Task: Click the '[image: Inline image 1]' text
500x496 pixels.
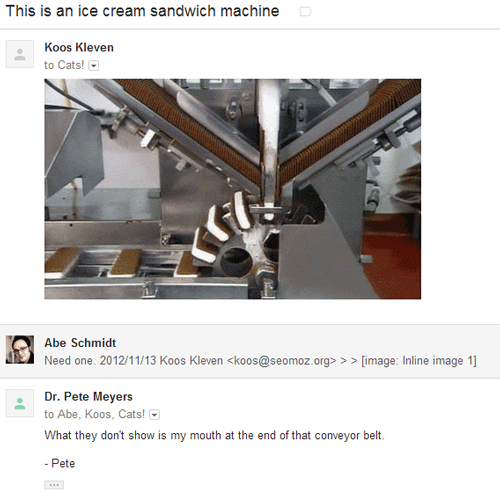Action: click(x=419, y=361)
